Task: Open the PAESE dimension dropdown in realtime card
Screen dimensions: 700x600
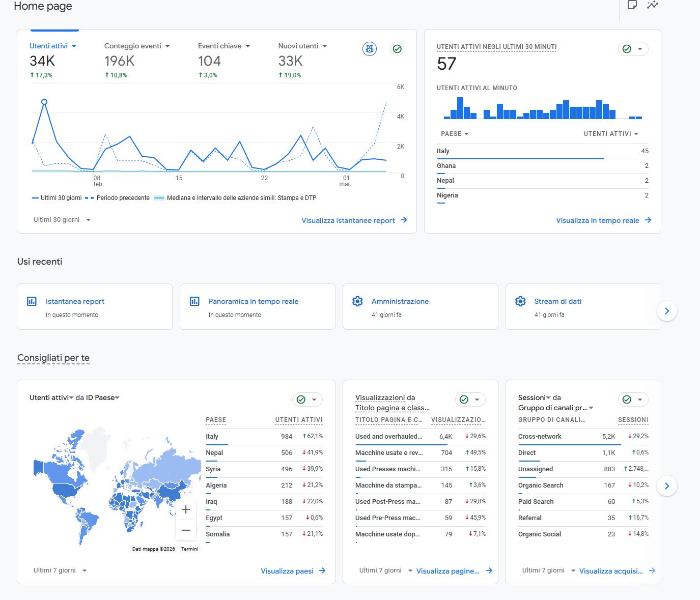Action: (455, 134)
